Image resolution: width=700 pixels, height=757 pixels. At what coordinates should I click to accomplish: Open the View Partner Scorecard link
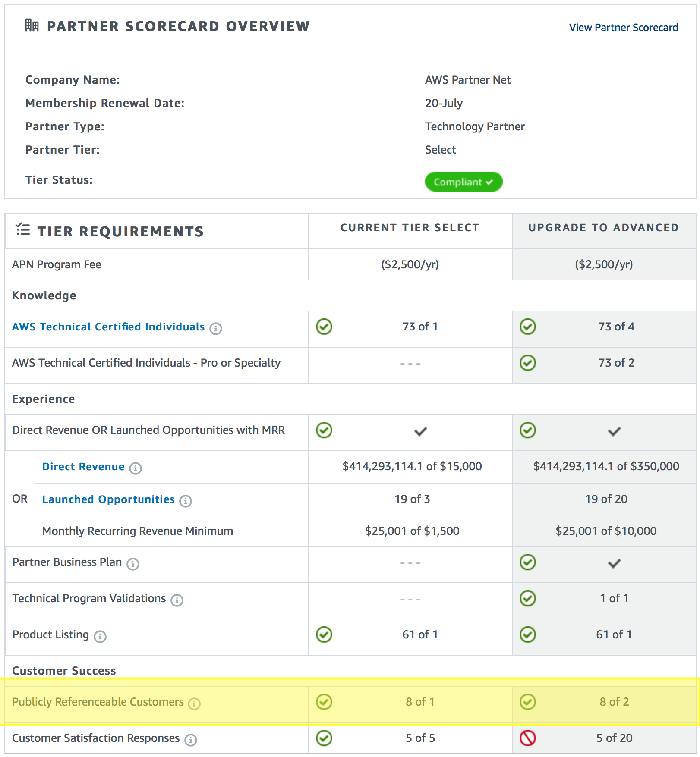(x=623, y=28)
